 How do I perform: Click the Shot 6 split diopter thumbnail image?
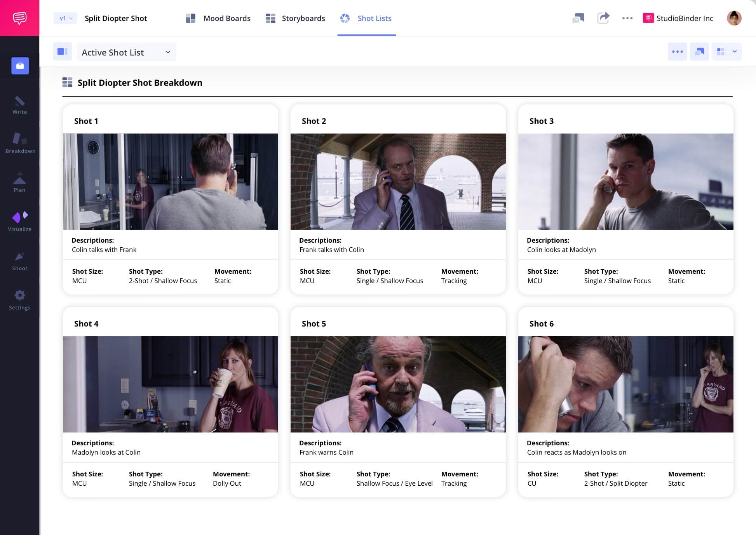(x=625, y=384)
